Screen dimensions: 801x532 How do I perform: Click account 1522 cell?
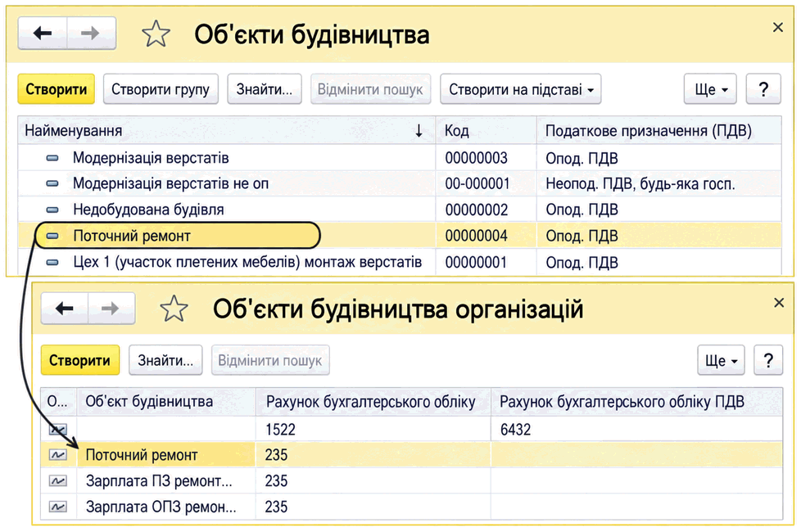(373, 430)
